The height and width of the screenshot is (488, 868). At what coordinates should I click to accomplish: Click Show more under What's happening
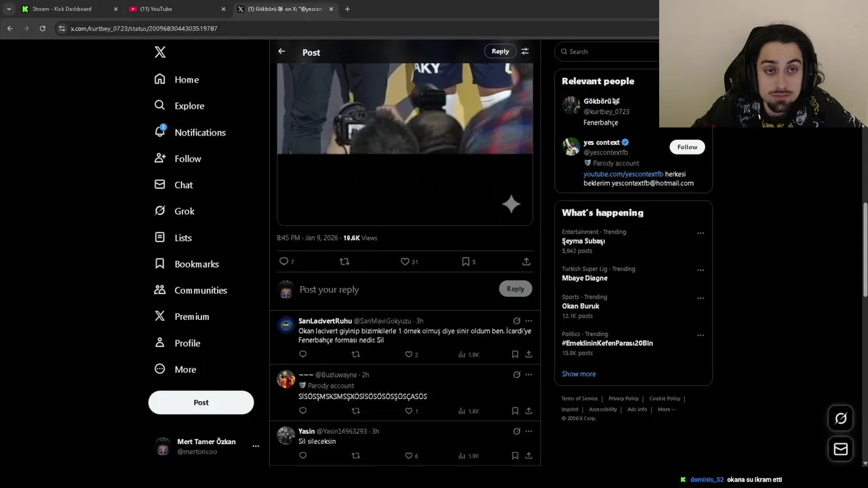(578, 374)
